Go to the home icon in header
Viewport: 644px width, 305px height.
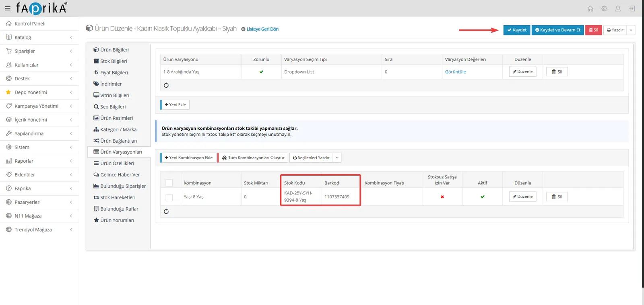click(x=590, y=8)
